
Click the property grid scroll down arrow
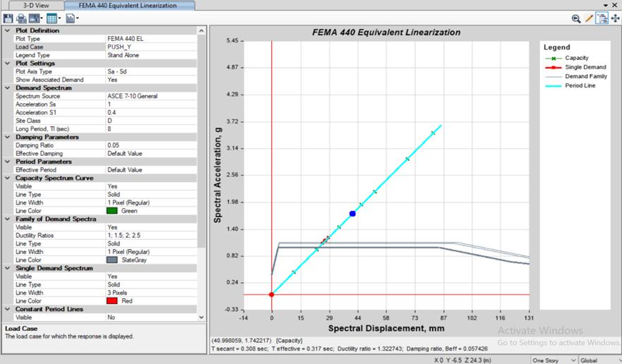pos(201,317)
